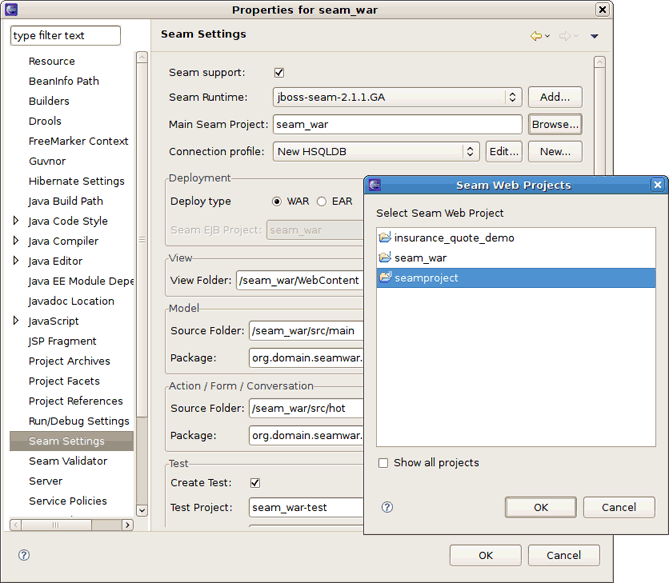Toggle the Seam support checkbox
The height and width of the screenshot is (583, 669).
[279, 73]
